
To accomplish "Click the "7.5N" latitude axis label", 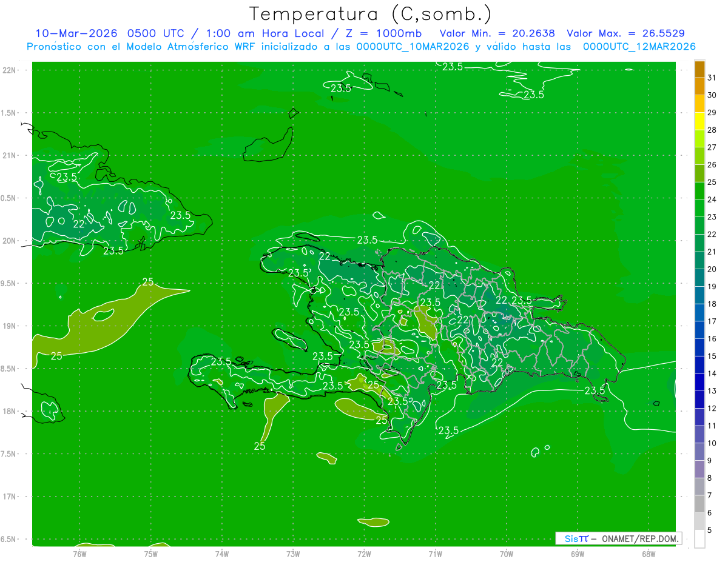I will (8, 454).
